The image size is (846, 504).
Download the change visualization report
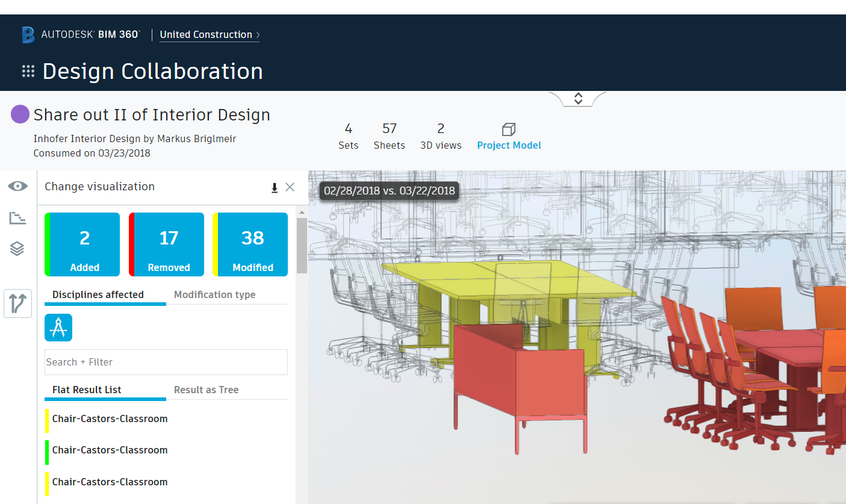[274, 187]
